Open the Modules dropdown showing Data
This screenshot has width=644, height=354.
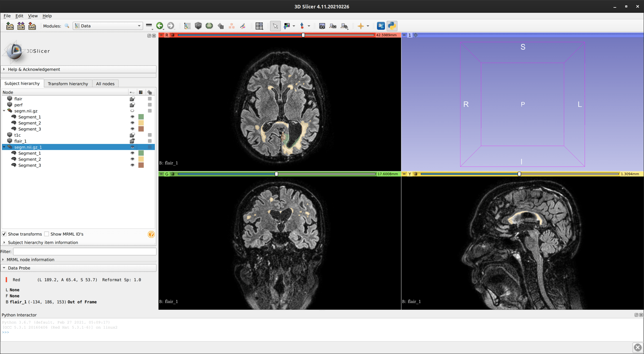(108, 26)
